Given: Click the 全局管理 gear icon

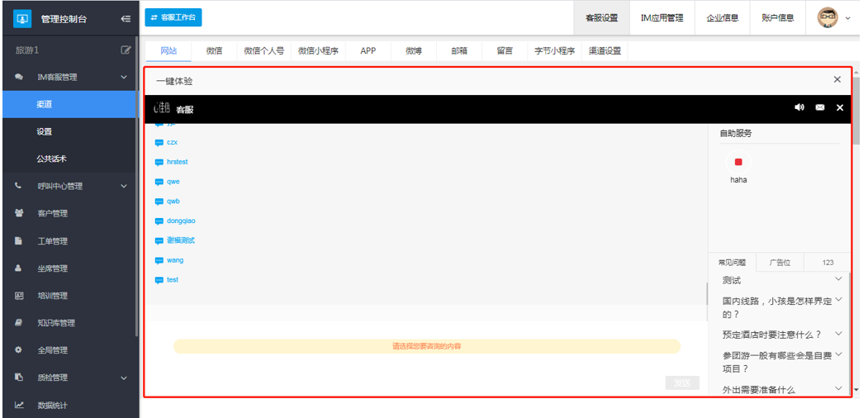Looking at the screenshot, I should click(x=19, y=350).
